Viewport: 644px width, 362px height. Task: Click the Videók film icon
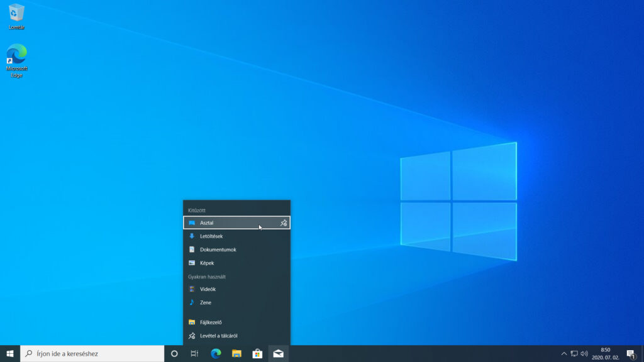coord(192,289)
